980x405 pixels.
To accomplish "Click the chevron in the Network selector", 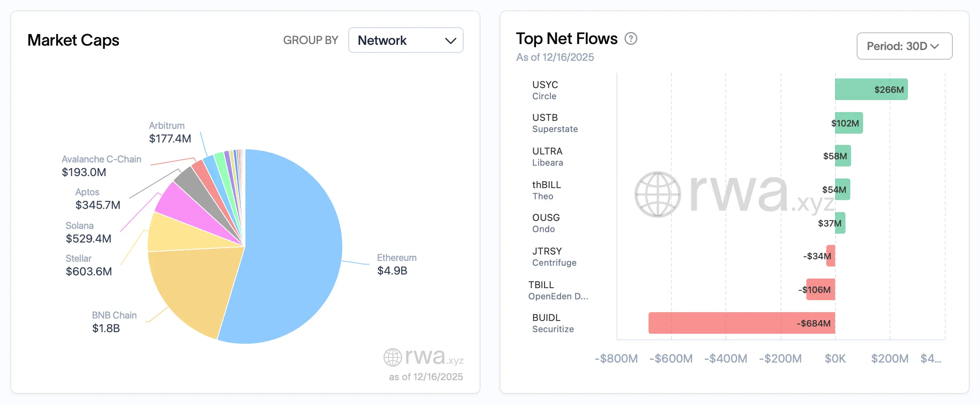I will (450, 40).
